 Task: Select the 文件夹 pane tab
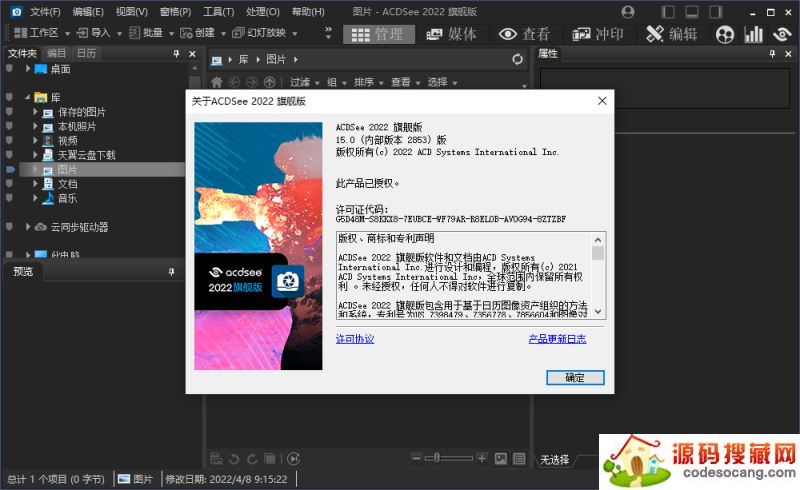pyautogui.click(x=22, y=53)
